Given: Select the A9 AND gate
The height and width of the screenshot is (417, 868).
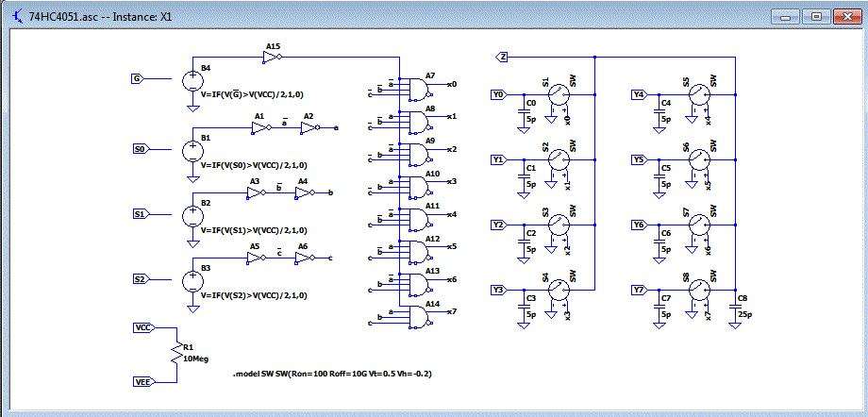Looking at the screenshot, I should 419,154.
